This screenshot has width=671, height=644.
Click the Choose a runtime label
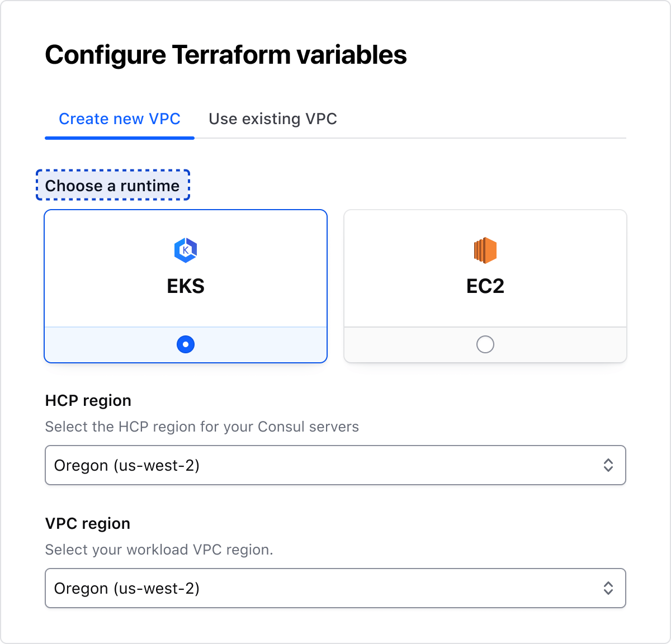(x=112, y=186)
